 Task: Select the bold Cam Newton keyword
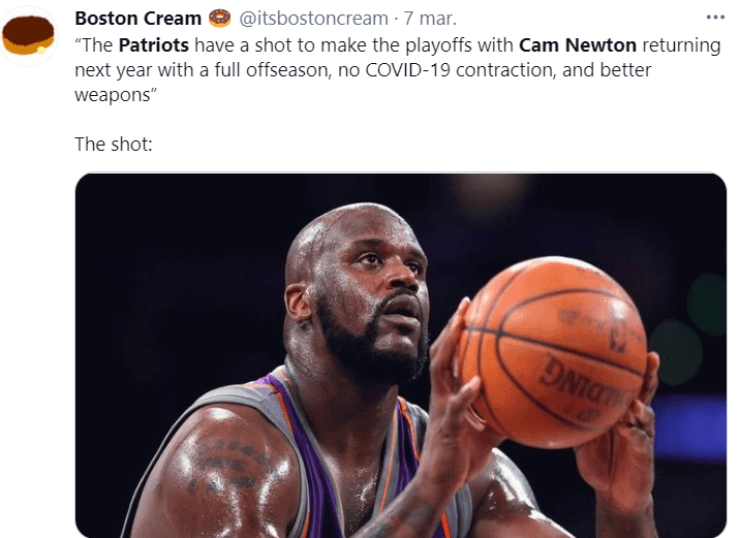(x=578, y=45)
